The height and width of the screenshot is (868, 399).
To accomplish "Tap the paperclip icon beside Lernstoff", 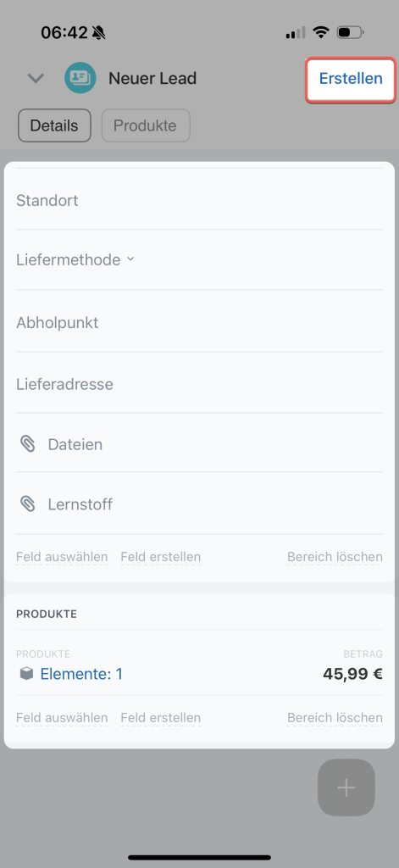I will (x=28, y=504).
